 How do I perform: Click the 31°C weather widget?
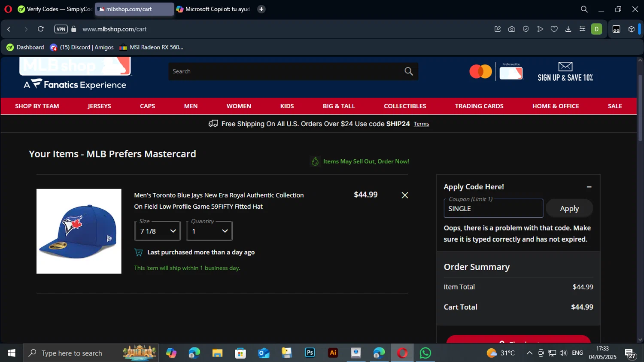point(501,353)
